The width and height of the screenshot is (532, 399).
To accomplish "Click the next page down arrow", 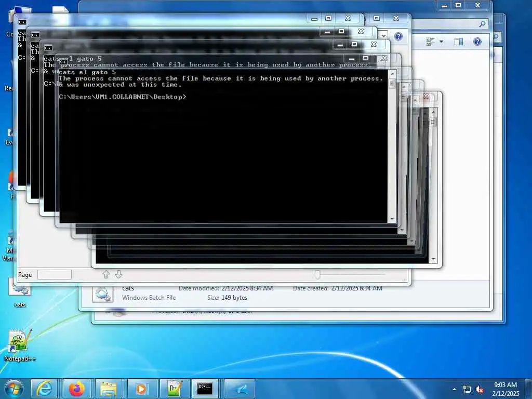I will [x=118, y=274].
